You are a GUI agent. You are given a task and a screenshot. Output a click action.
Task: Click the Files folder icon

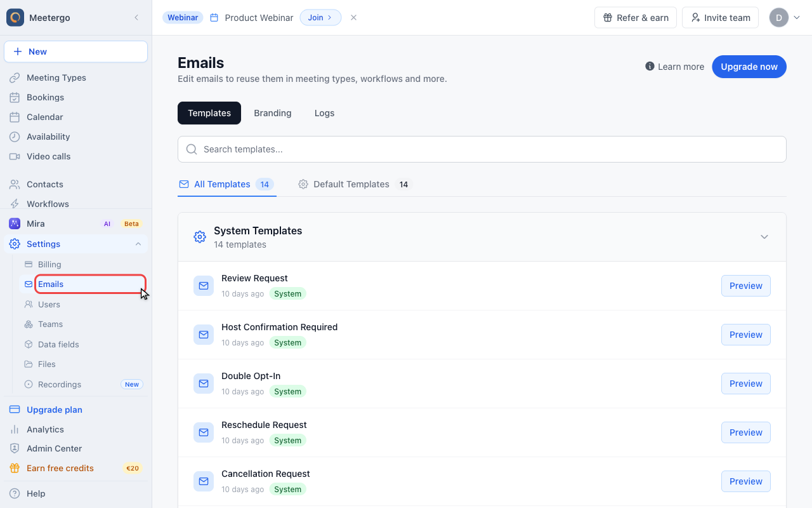click(x=29, y=364)
